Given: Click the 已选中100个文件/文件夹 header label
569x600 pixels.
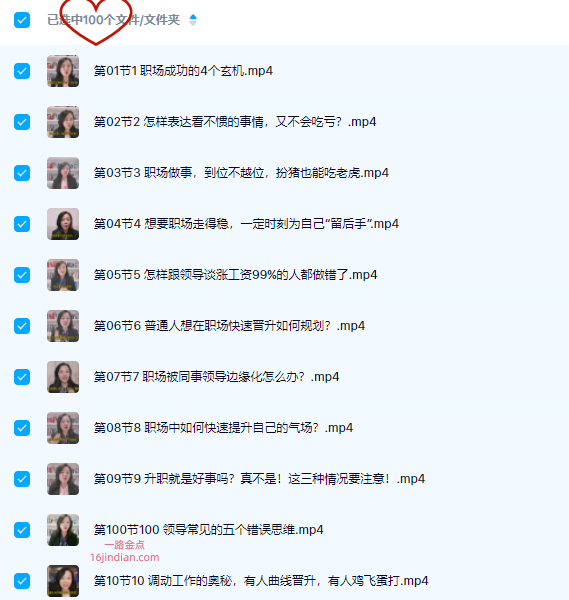Looking at the screenshot, I should [114, 20].
